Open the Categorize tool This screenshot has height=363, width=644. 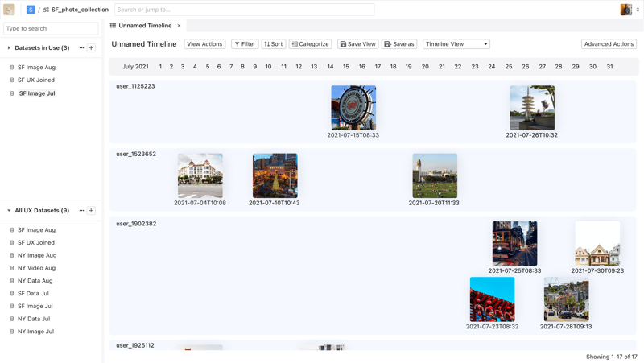coord(310,44)
